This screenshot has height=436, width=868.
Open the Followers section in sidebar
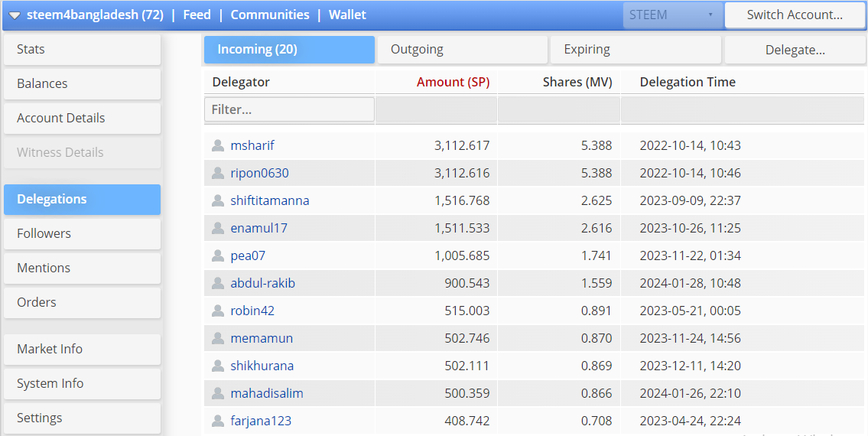[82, 233]
